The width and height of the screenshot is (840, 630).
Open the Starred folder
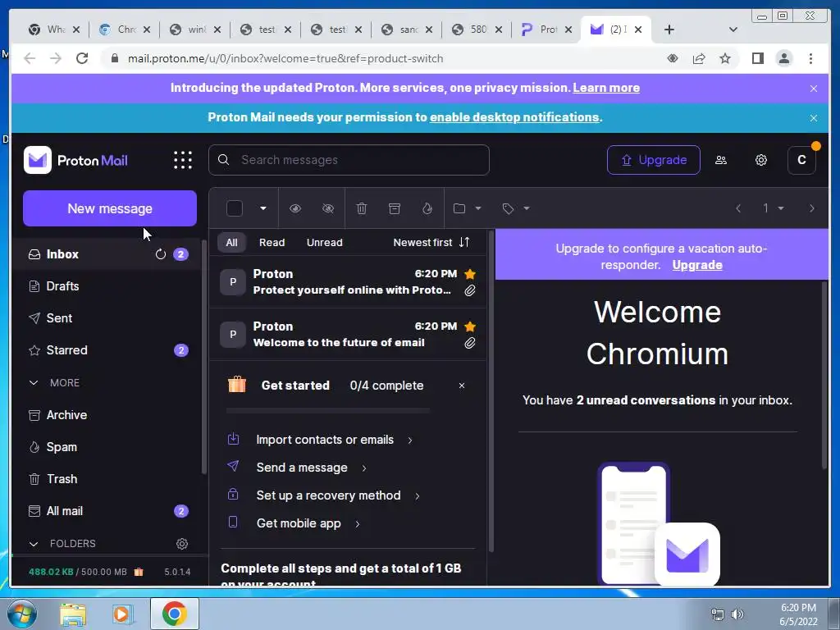[x=109, y=350]
